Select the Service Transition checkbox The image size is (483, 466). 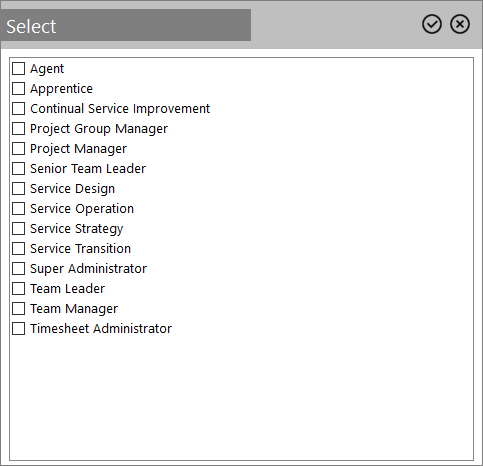19,249
